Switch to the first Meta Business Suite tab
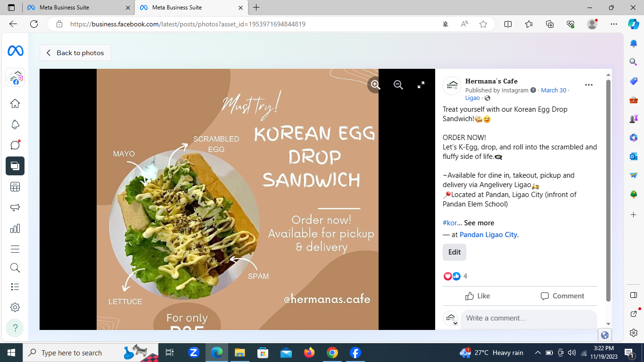 pos(78,8)
